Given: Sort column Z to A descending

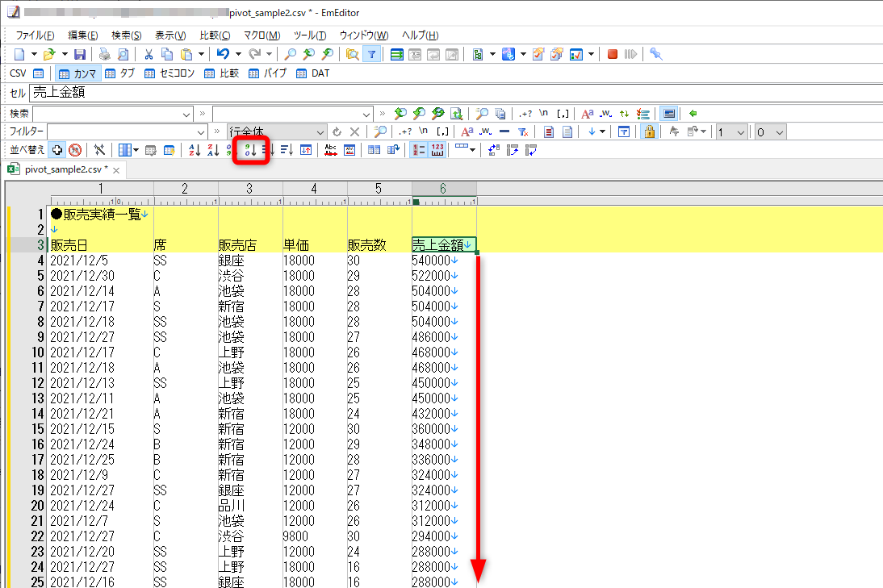Looking at the screenshot, I should tap(213, 150).
